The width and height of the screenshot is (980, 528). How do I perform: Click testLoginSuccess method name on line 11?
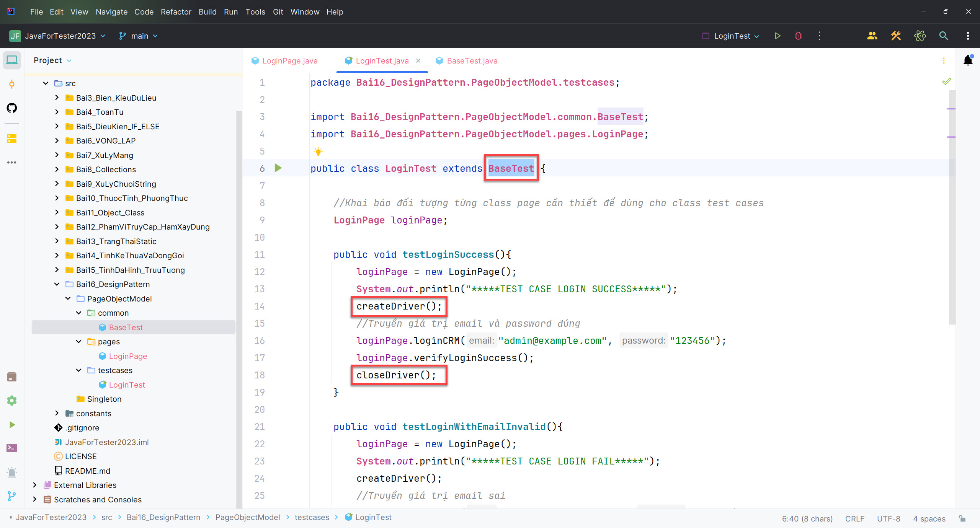tap(448, 255)
